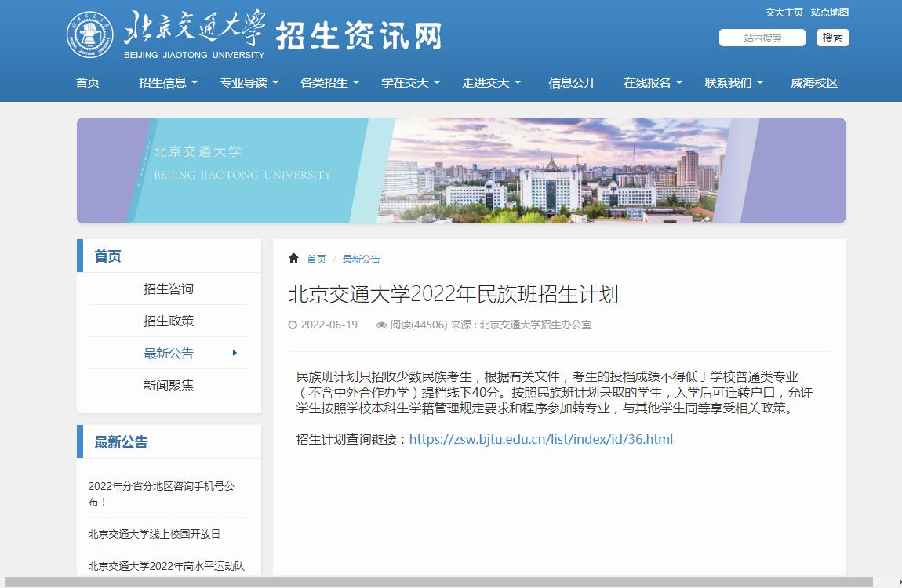Expand the 学在交大 dropdown menu

click(x=410, y=83)
